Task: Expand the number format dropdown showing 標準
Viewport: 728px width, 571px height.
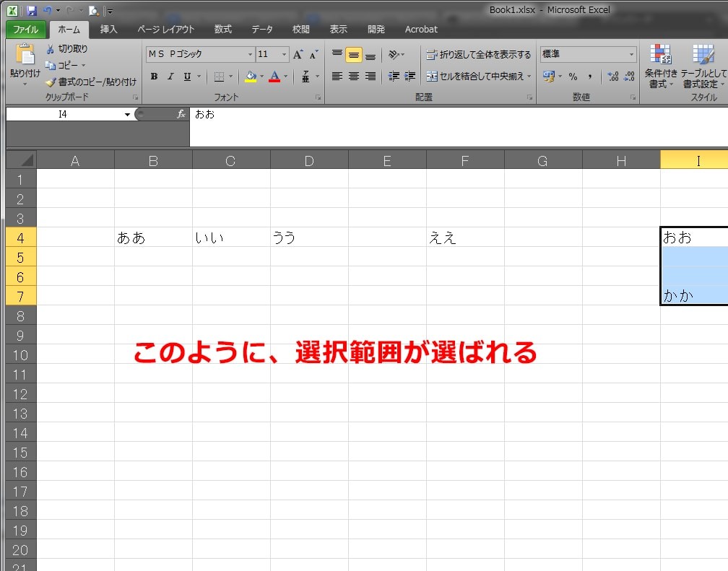Action: coord(631,53)
